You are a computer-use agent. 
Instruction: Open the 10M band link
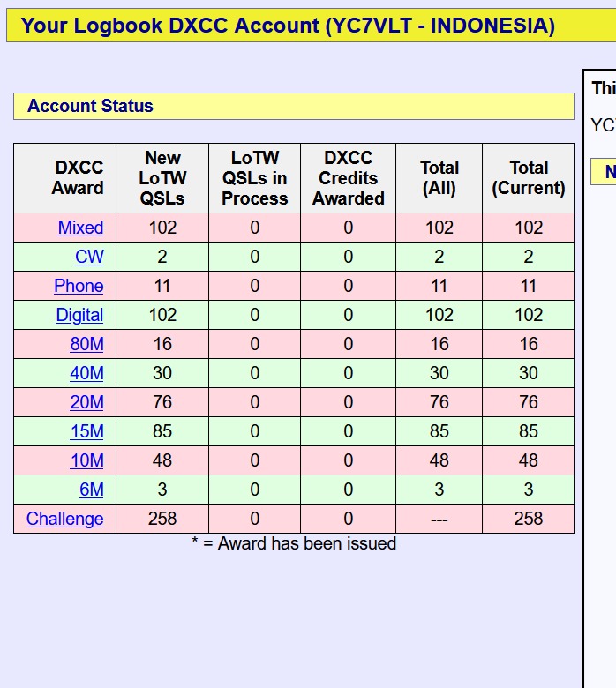pos(86,460)
